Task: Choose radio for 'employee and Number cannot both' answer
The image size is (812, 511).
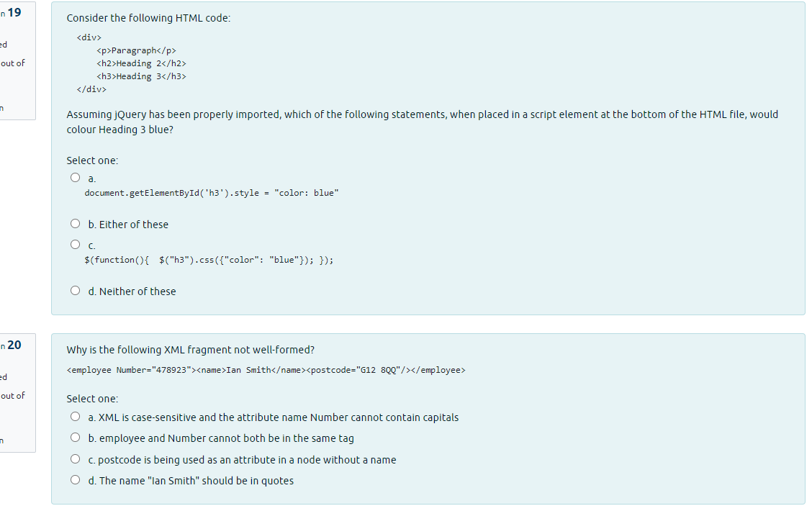Action: tap(75, 438)
